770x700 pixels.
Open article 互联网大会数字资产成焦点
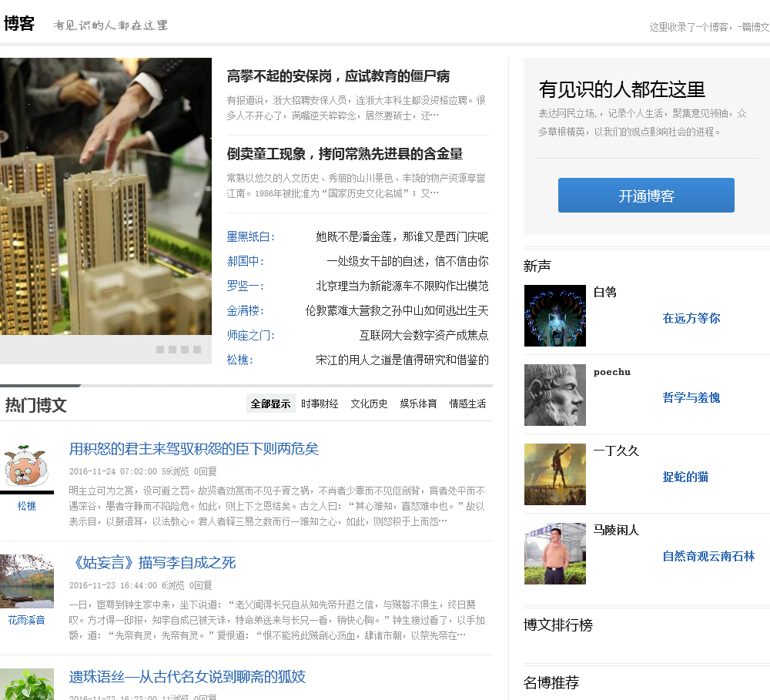tap(423, 335)
